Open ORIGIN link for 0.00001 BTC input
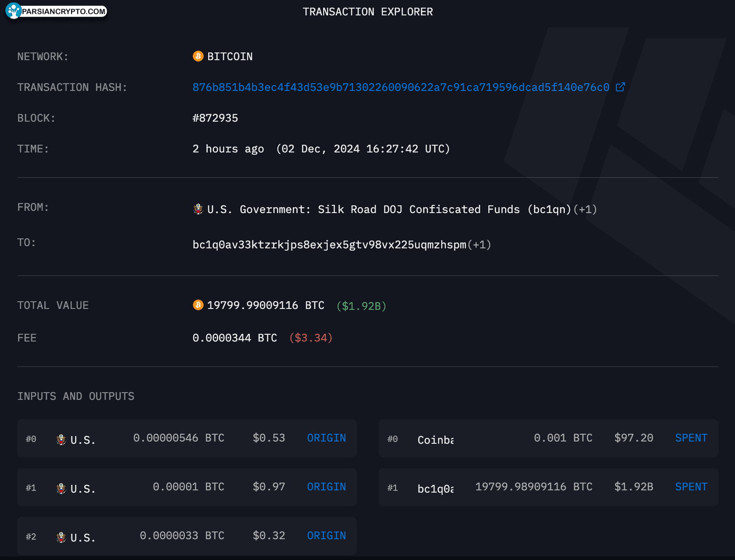The height and width of the screenshot is (560, 735). (x=326, y=487)
